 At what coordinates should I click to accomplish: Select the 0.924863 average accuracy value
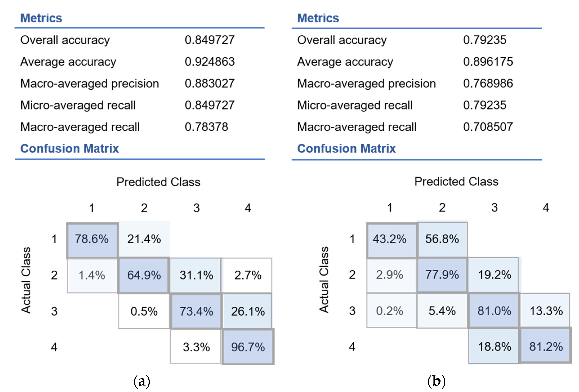pyautogui.click(x=209, y=62)
